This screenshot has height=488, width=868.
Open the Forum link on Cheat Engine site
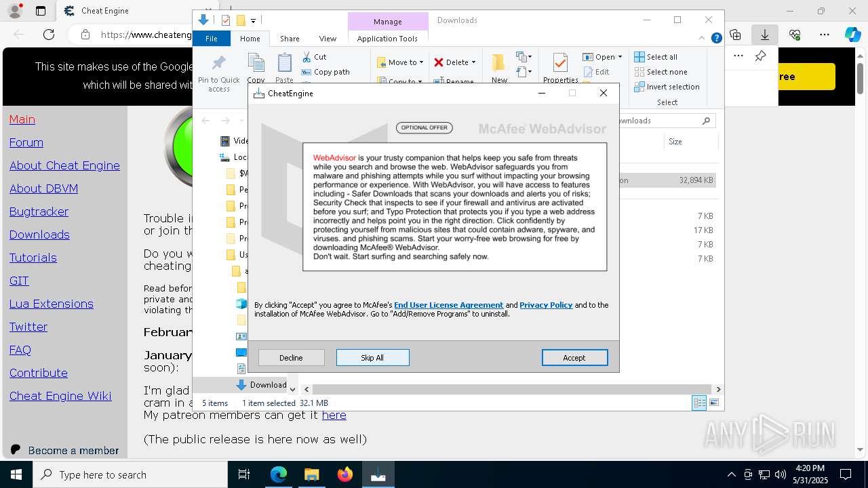26,142
